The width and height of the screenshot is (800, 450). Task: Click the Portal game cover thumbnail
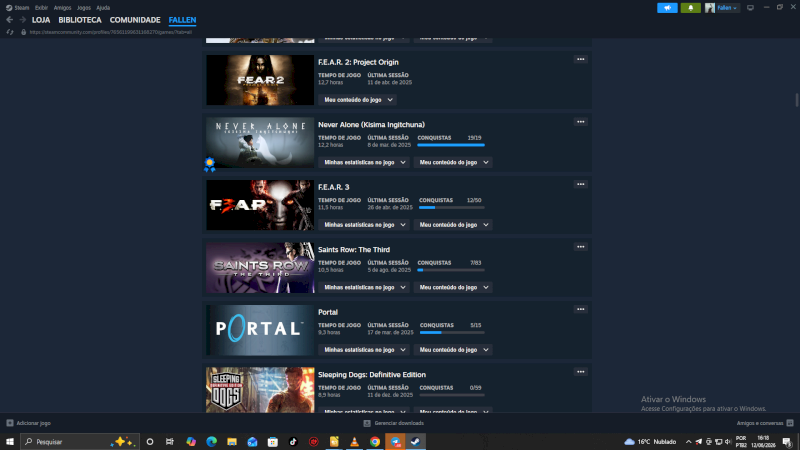point(260,330)
